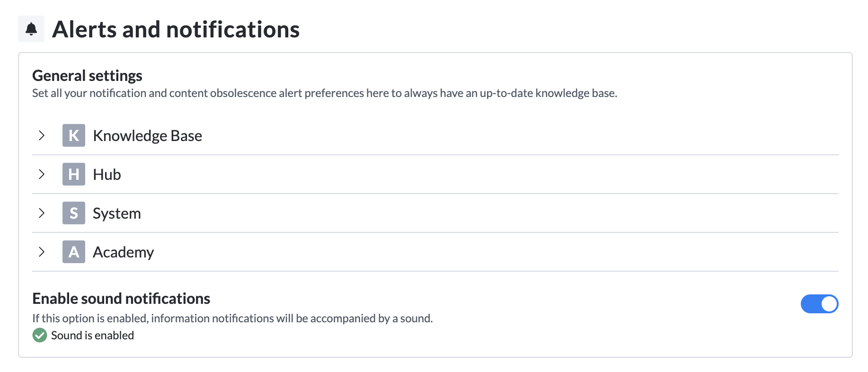Image resolution: width=868 pixels, height=372 pixels.
Task: Expand the System section chevron
Action: (42, 213)
